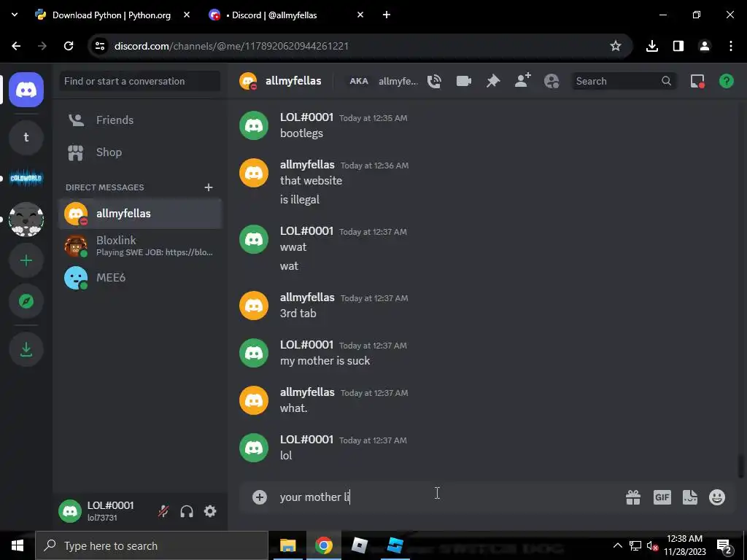This screenshot has width=747, height=560.
Task: Open Windows Start menu
Action: [x=18, y=545]
